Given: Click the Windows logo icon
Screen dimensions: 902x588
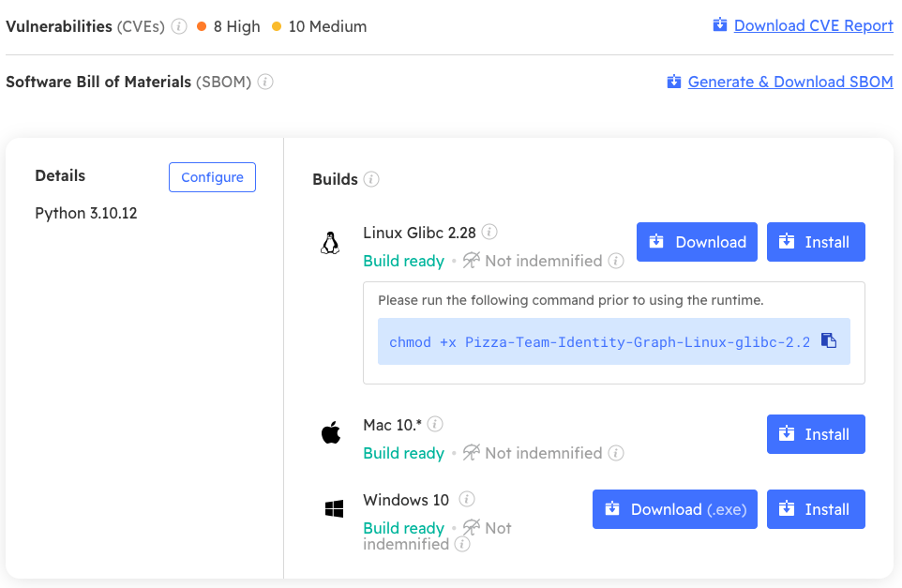Looking at the screenshot, I should click(334, 509).
